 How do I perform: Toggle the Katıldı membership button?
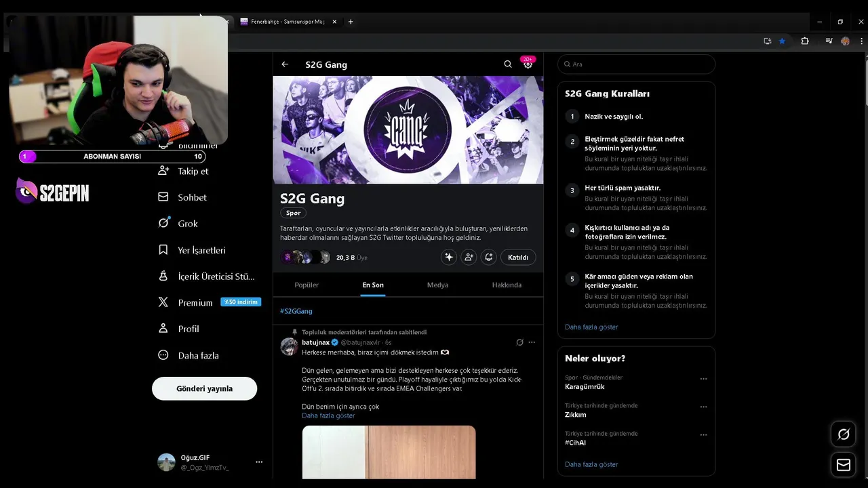click(x=518, y=258)
